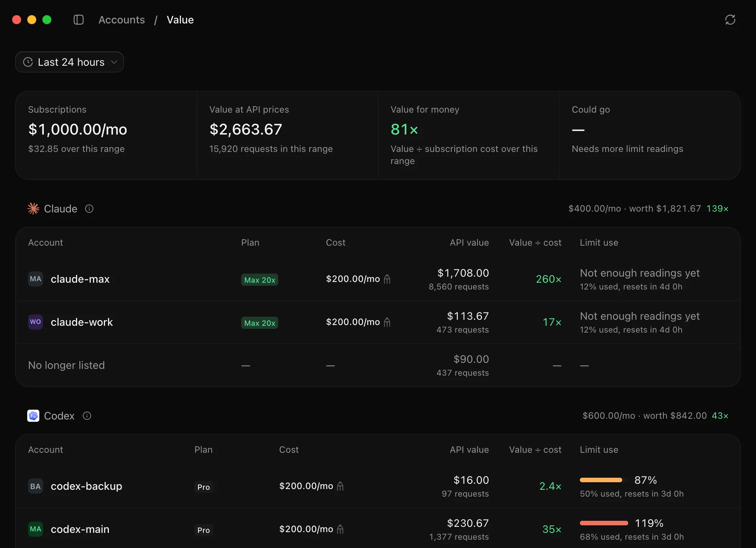Select the claude-max account name

click(x=80, y=279)
